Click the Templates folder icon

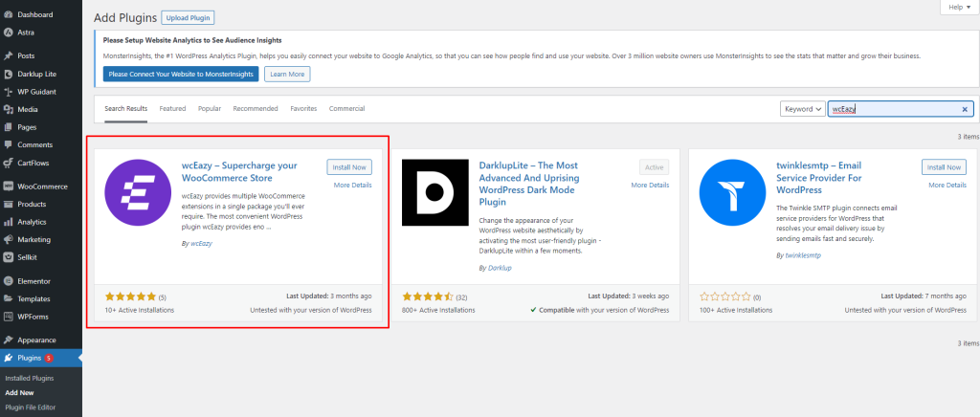8,299
